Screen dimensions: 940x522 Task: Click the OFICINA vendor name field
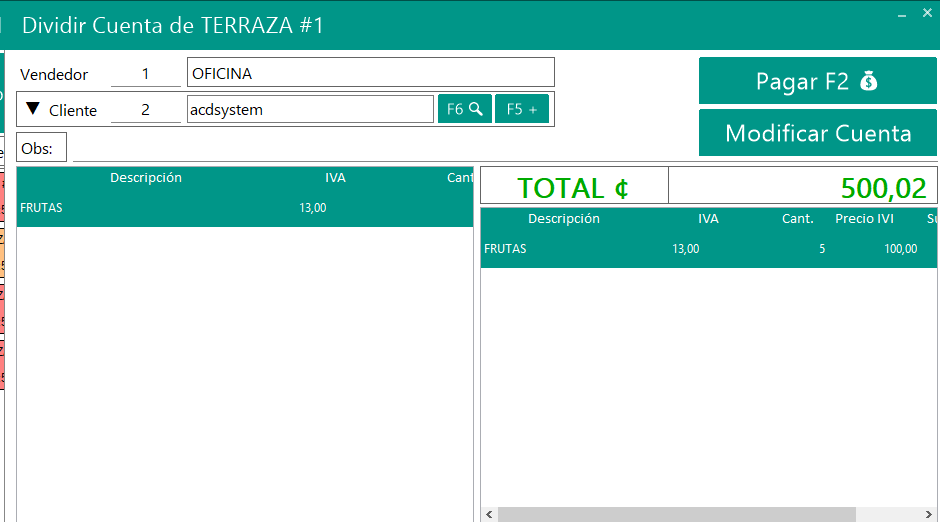tap(370, 73)
